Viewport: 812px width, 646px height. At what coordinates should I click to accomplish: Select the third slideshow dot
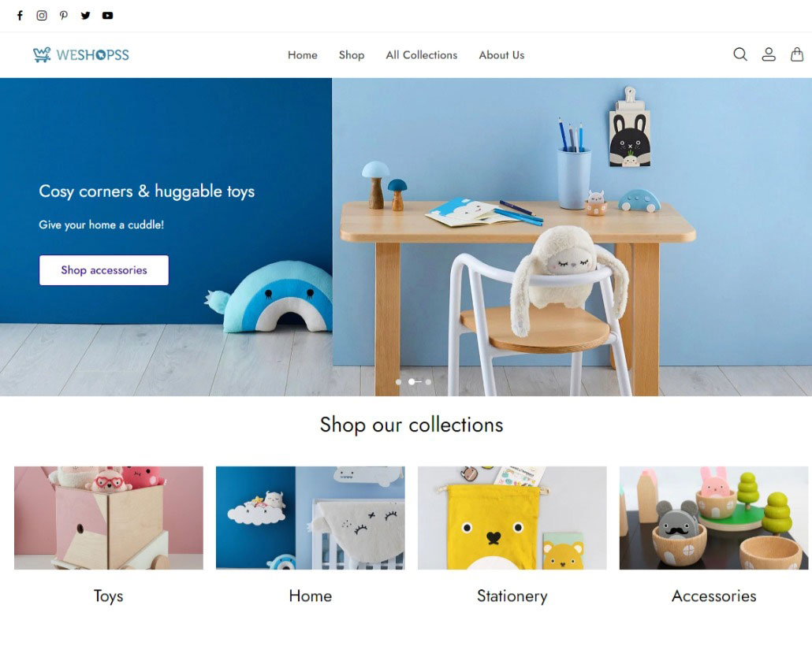tap(428, 382)
